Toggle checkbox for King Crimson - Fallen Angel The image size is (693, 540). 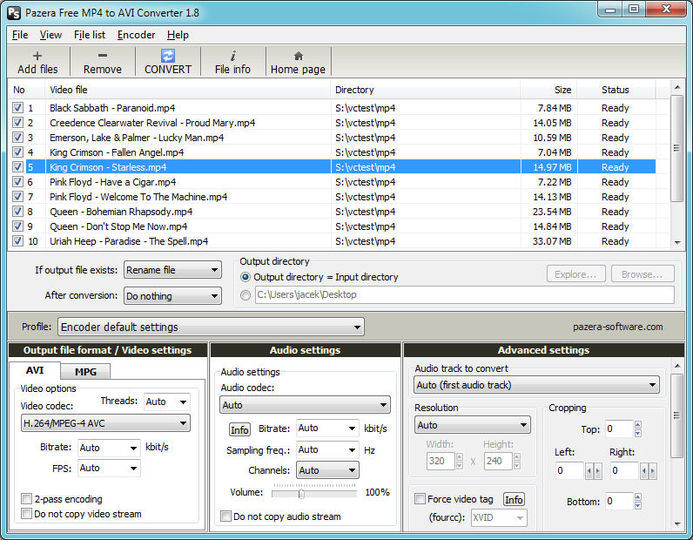18,152
